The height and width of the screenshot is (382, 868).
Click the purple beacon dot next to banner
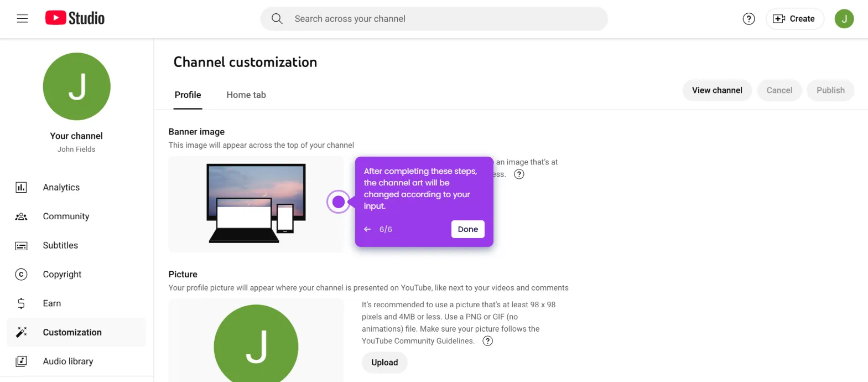coord(339,202)
